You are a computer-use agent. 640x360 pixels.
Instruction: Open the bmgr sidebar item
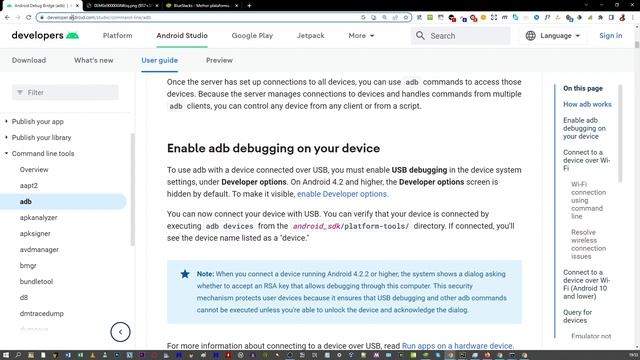pyautogui.click(x=28, y=265)
